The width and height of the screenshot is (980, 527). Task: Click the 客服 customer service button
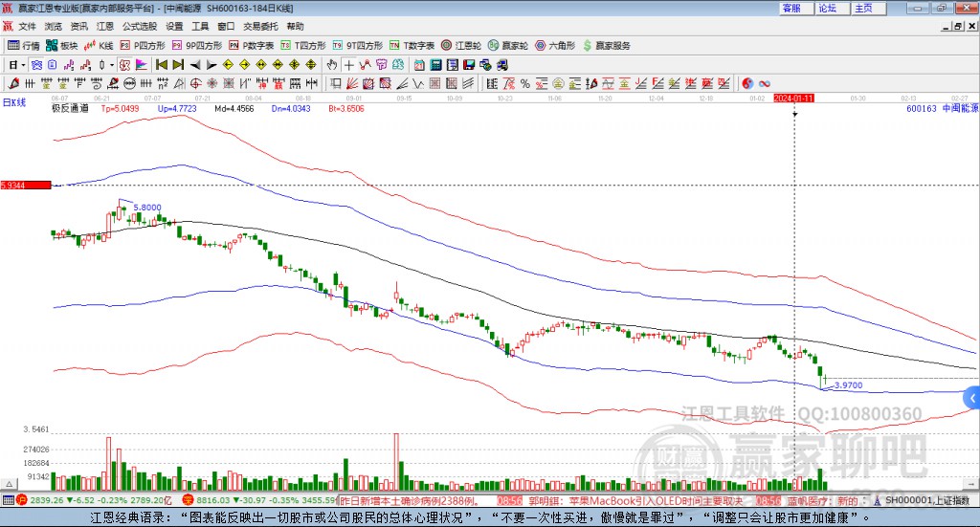791,8
